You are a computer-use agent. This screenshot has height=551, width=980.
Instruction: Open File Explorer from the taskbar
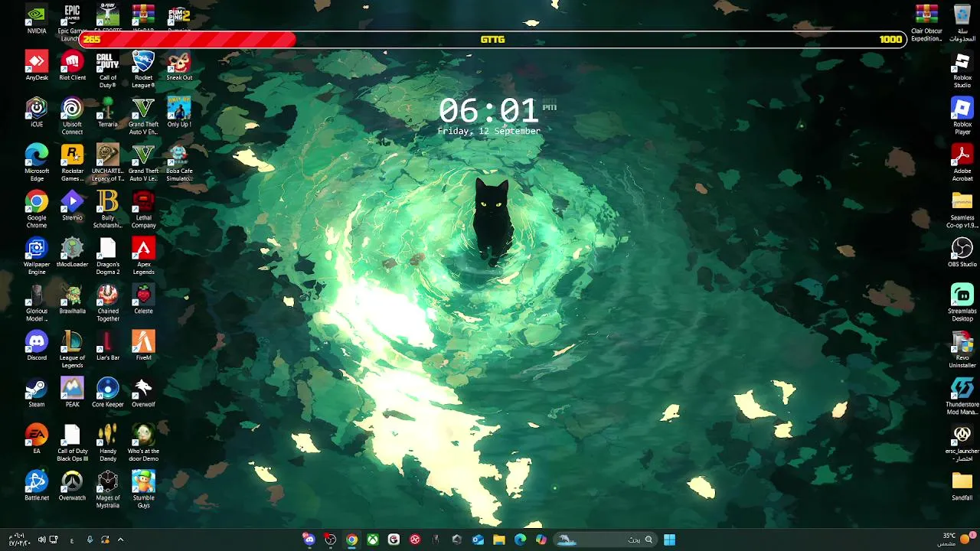pyautogui.click(x=499, y=540)
